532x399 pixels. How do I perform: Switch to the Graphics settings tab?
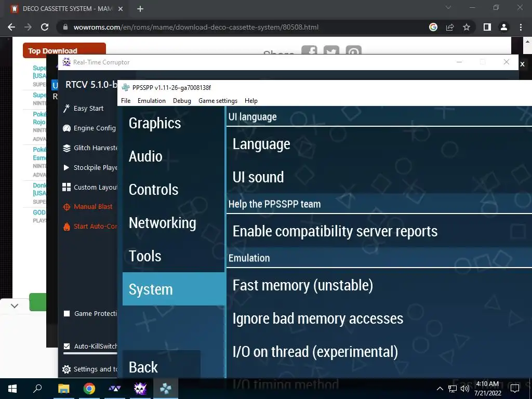click(174, 123)
